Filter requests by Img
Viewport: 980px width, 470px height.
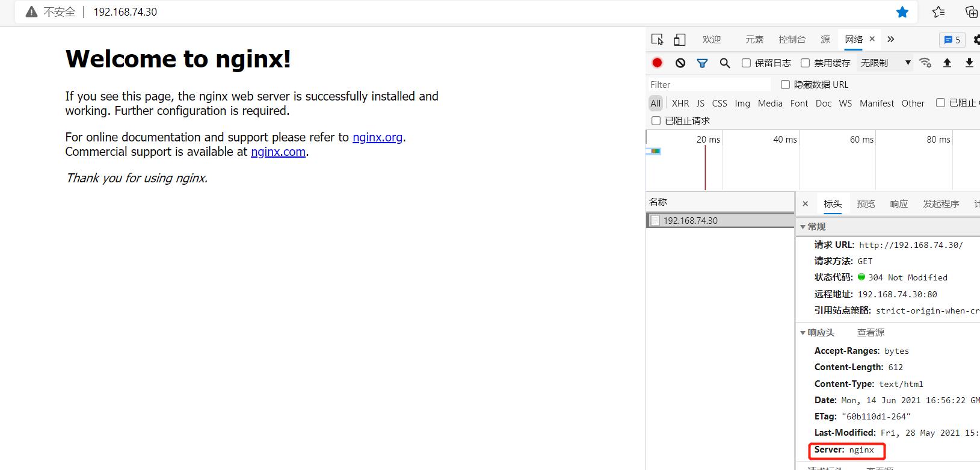742,103
